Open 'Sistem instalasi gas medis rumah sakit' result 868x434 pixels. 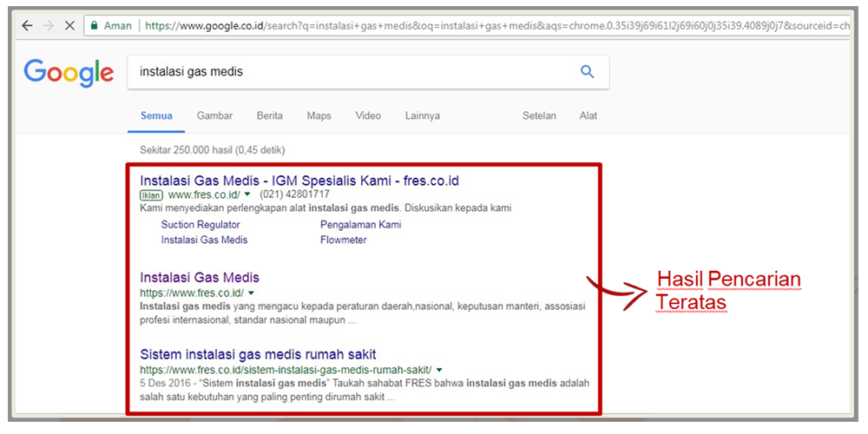point(258,354)
